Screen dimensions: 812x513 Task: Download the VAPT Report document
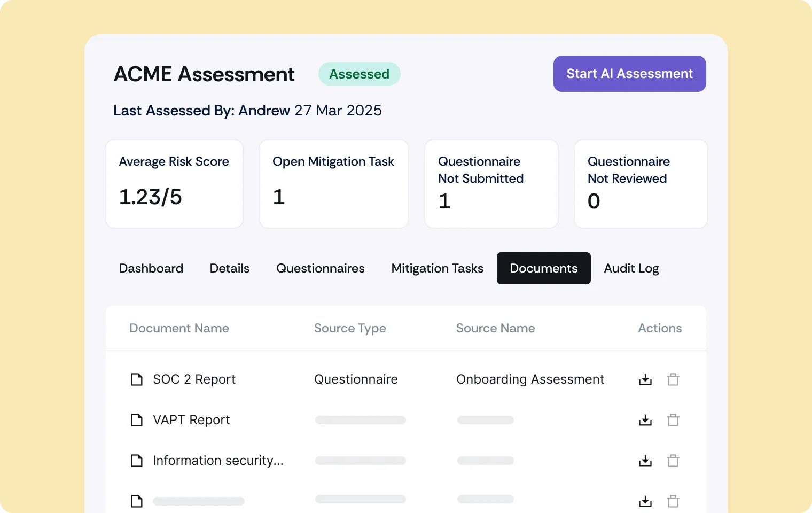645,420
